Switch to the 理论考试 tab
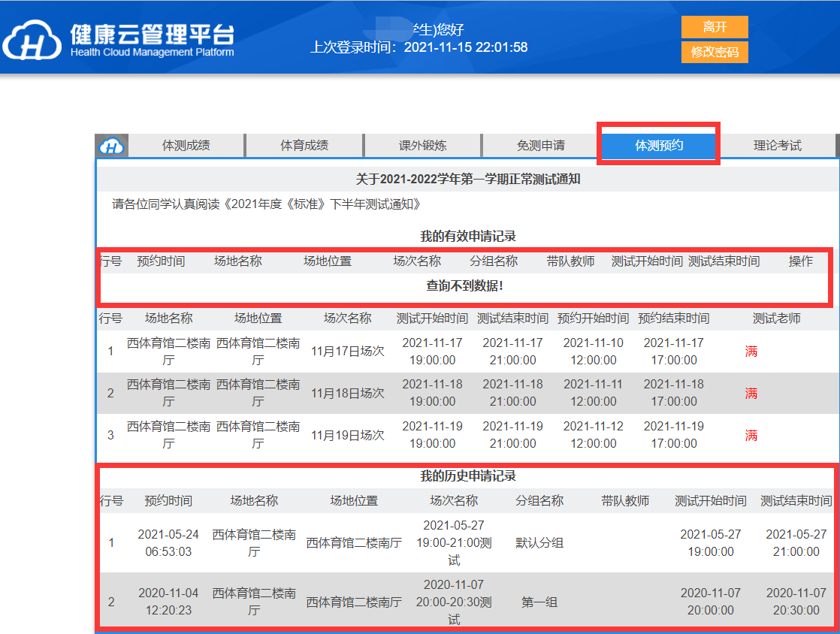The height and width of the screenshot is (634, 840). 777,146
